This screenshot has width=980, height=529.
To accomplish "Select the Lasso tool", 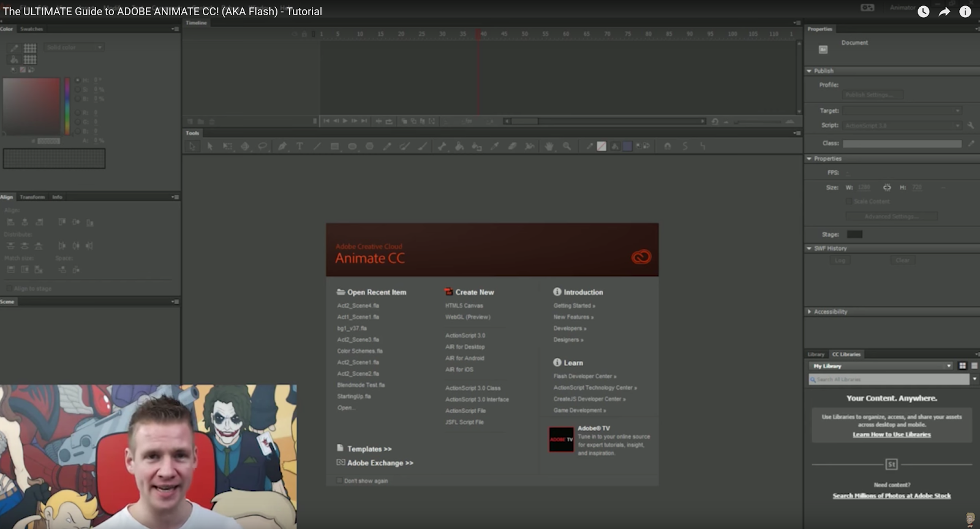I will (263, 146).
